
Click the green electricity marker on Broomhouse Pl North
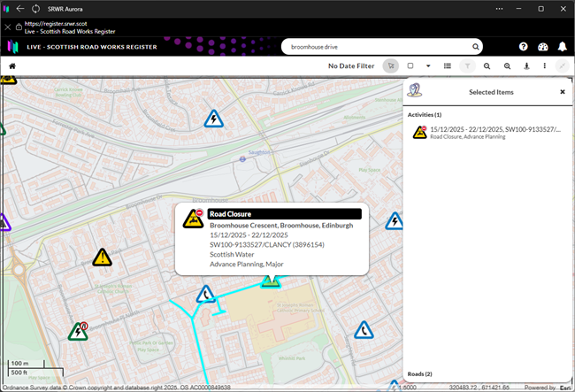pos(78,332)
